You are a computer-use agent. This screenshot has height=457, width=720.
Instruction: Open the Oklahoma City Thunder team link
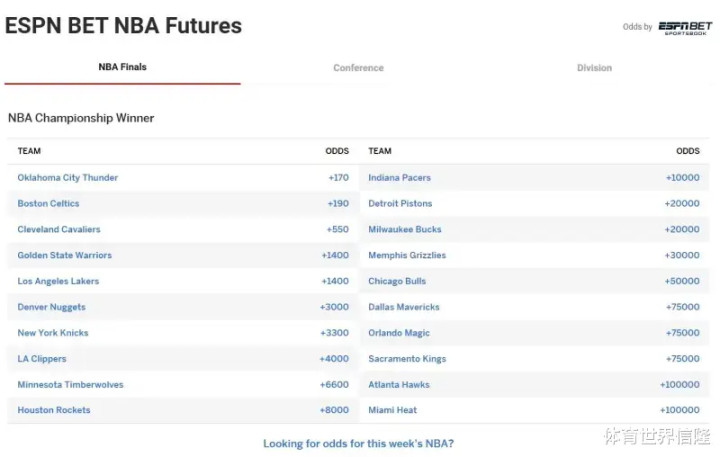(x=68, y=178)
